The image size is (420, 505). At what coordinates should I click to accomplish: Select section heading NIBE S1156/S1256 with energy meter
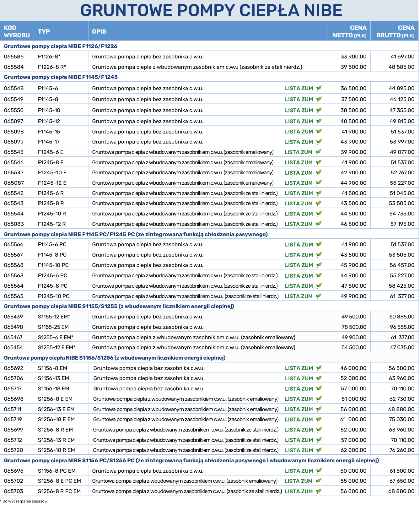coord(115,358)
